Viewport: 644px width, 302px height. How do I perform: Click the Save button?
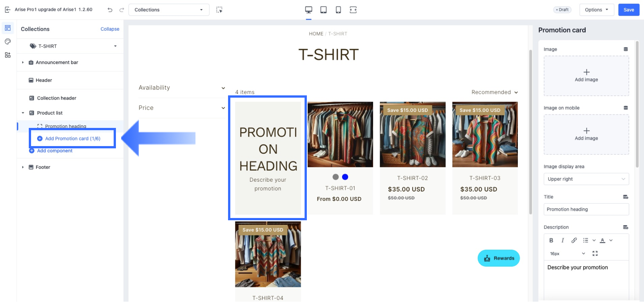628,10
